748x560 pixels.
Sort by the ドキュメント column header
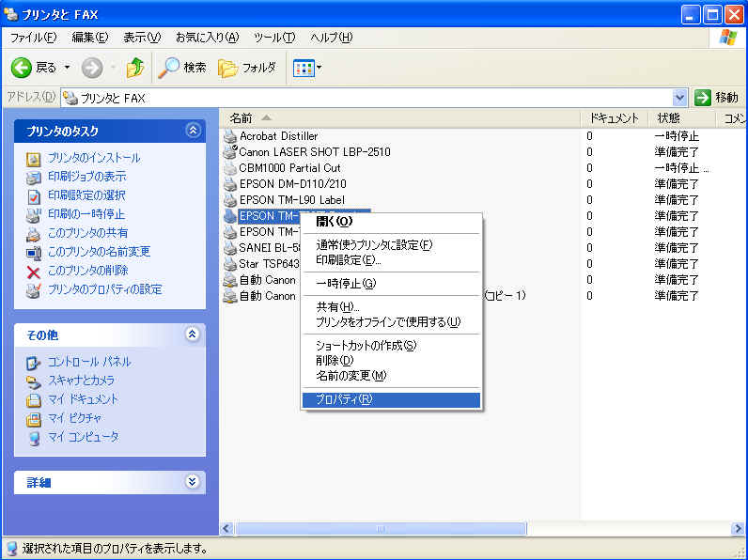614,118
